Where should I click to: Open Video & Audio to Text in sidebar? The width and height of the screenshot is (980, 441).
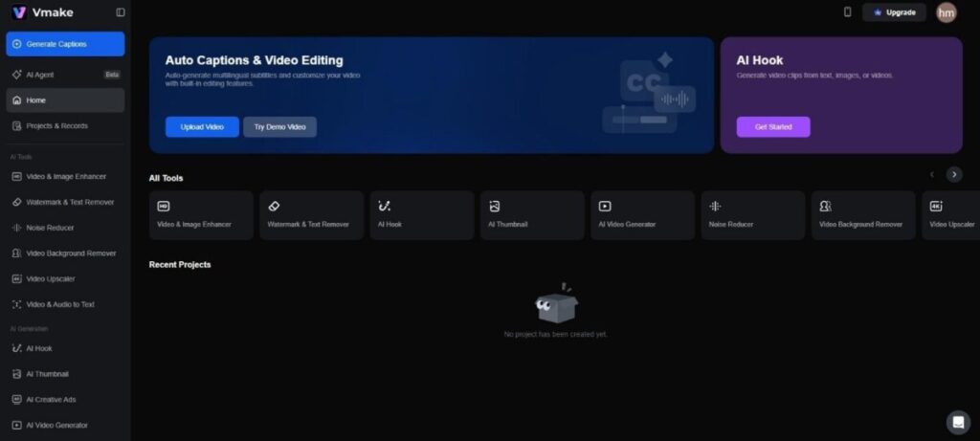point(59,304)
